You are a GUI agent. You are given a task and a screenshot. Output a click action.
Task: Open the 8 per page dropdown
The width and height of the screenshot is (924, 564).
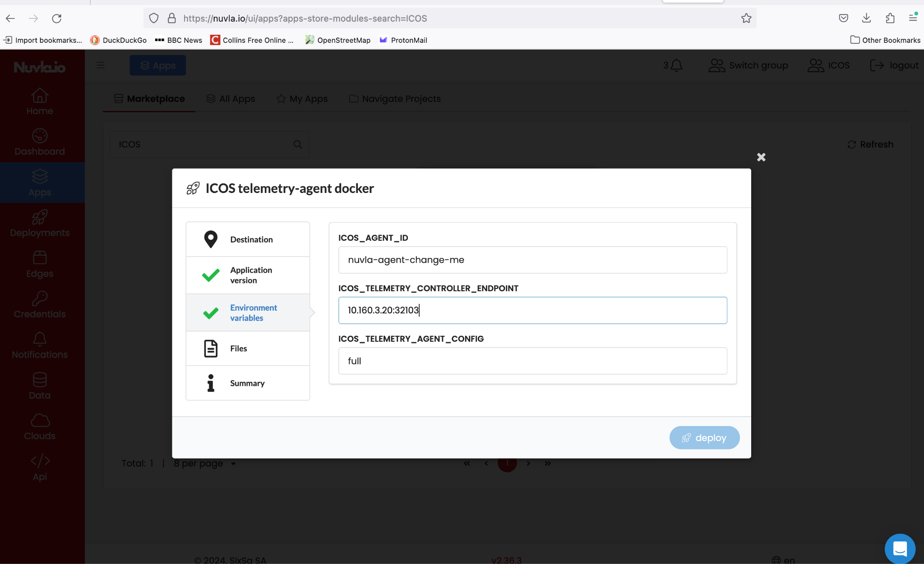205,463
